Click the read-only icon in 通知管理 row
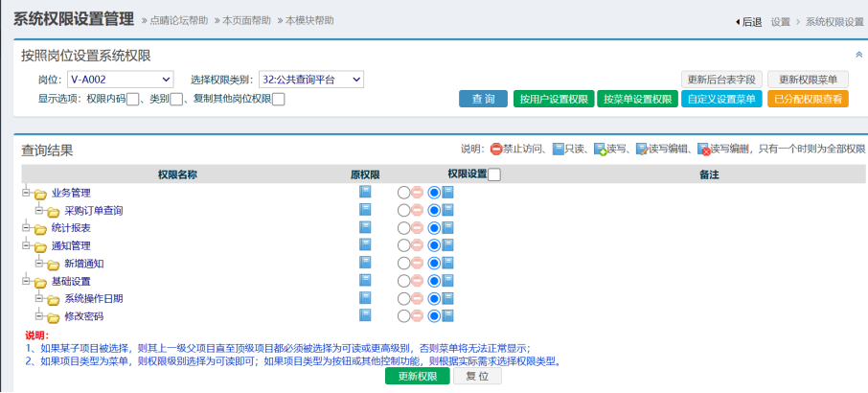This screenshot has height=393, width=868. click(447, 245)
